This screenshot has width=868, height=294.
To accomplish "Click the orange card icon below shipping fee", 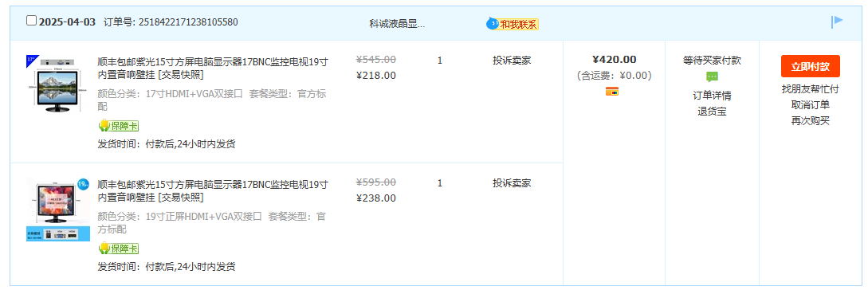I will pyautogui.click(x=612, y=92).
